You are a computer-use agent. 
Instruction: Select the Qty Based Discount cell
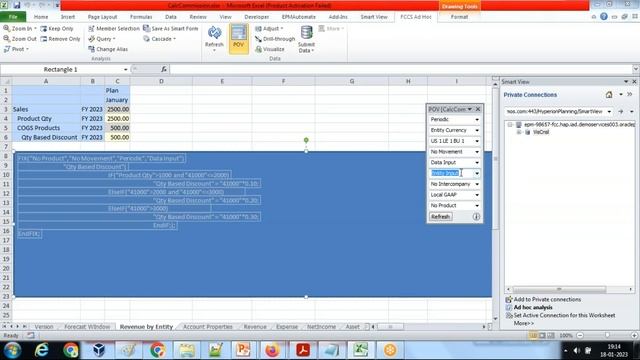[x=46, y=138]
